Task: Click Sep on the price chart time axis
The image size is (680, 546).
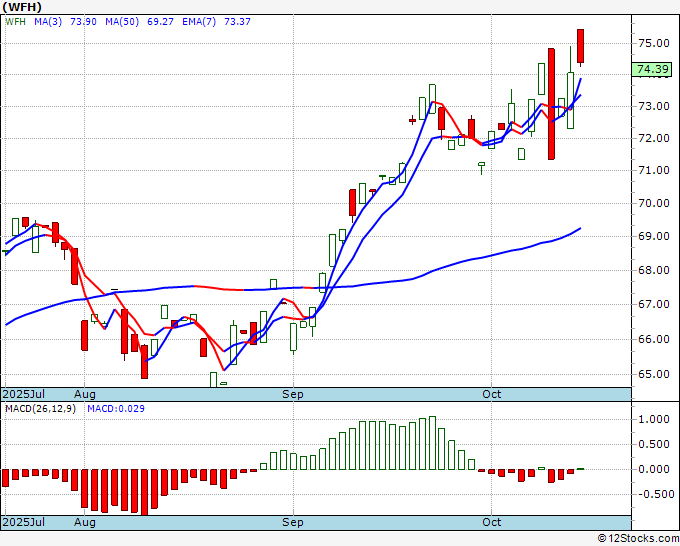Action: [x=293, y=394]
